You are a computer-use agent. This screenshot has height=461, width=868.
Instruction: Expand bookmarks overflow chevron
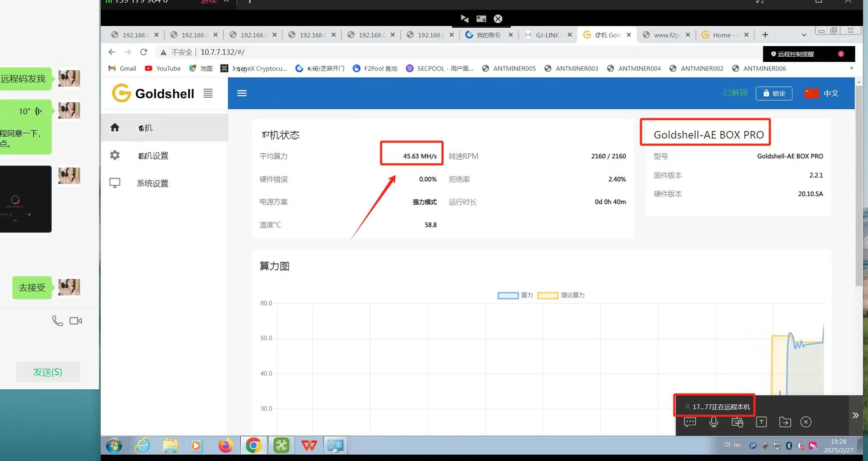point(851,68)
